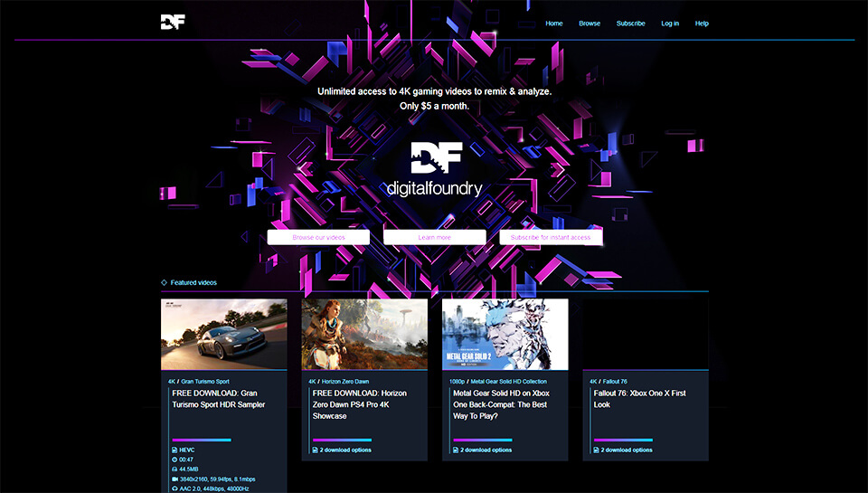Screen dimensions: 868x493
Task: Click the Browse our videos button
Action: pyautogui.click(x=318, y=237)
